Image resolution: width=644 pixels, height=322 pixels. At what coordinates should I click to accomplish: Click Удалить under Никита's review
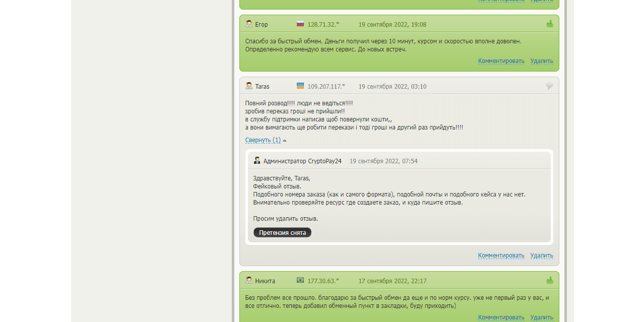[541, 317]
